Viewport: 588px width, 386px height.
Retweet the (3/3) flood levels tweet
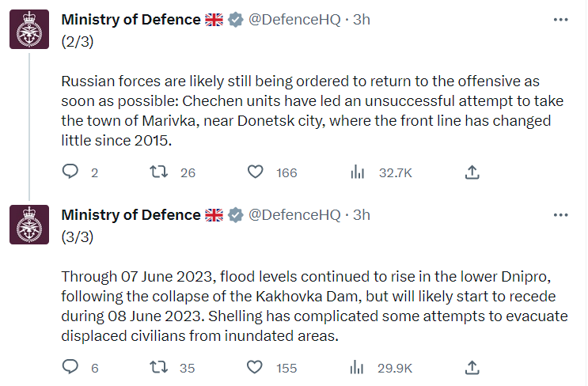point(158,367)
